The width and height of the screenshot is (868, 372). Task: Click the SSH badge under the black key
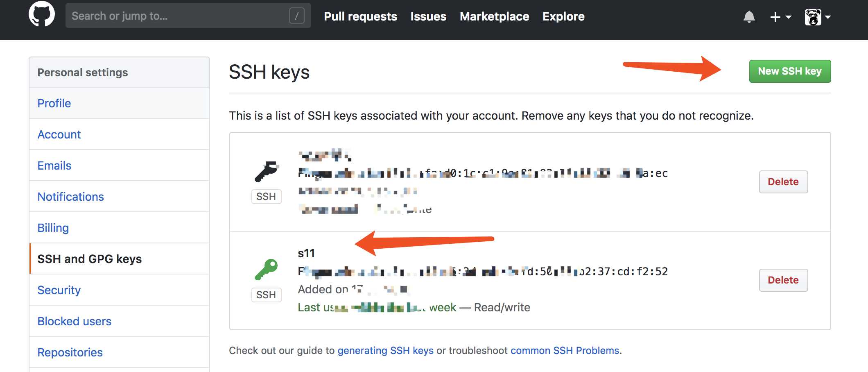266,197
